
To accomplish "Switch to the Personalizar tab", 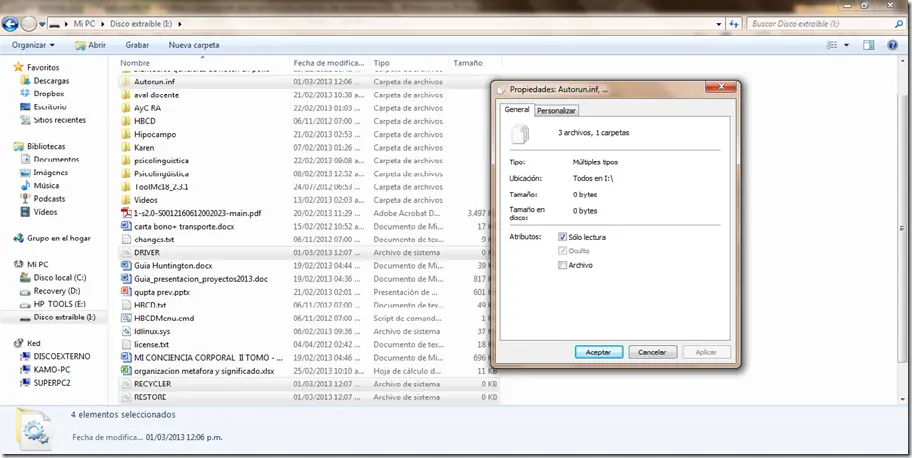I will point(556,111).
